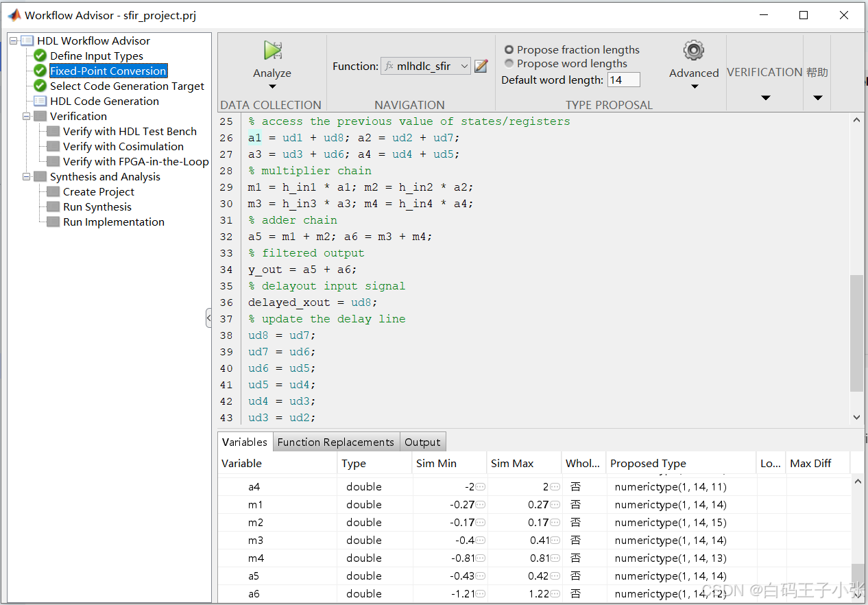Click the Synthesis and Analysis folder icon
868x605 pixels.
click(x=40, y=176)
